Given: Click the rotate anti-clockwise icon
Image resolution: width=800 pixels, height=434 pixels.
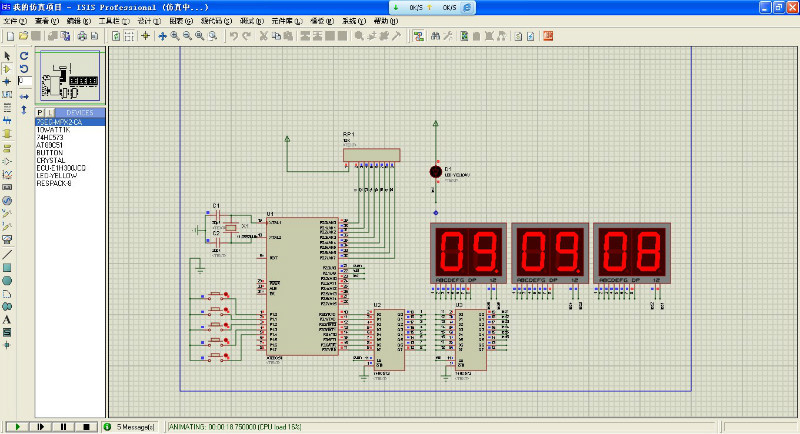Looking at the screenshot, I should [x=24, y=68].
